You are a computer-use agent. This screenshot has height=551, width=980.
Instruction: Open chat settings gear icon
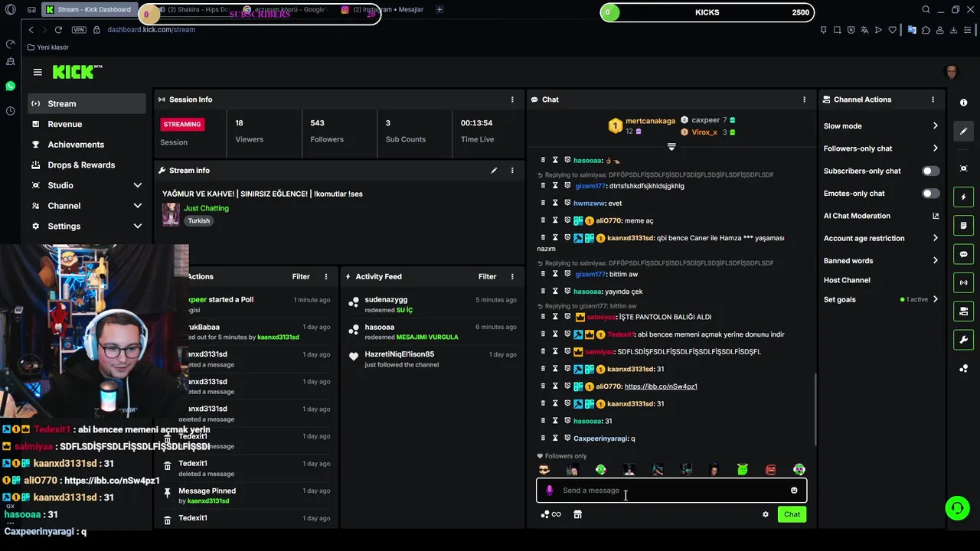click(765, 514)
